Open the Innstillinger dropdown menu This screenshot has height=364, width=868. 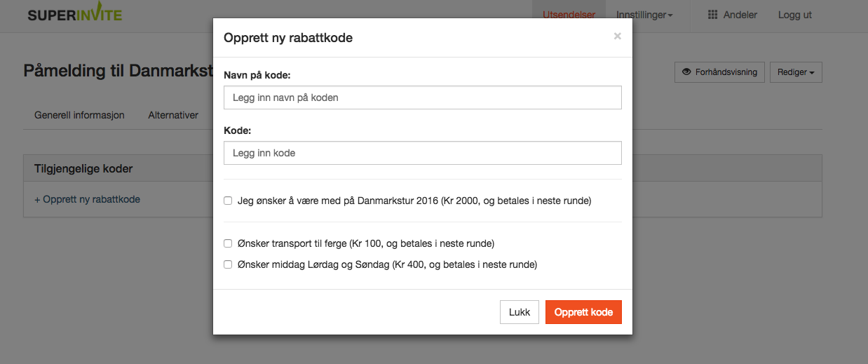644,15
